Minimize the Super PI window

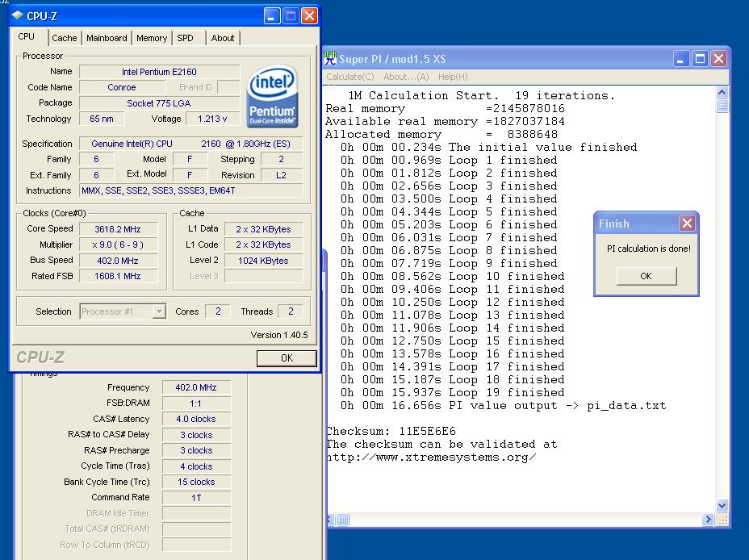pos(681,59)
